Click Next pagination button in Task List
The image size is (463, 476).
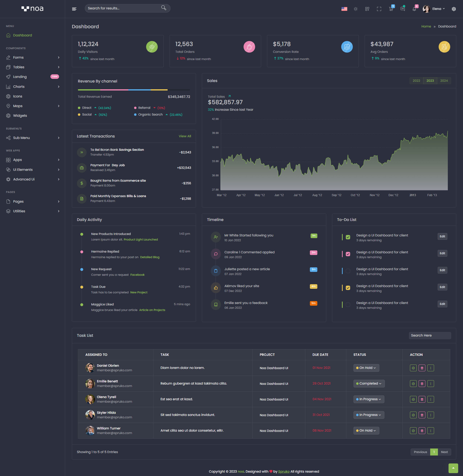(x=444, y=452)
